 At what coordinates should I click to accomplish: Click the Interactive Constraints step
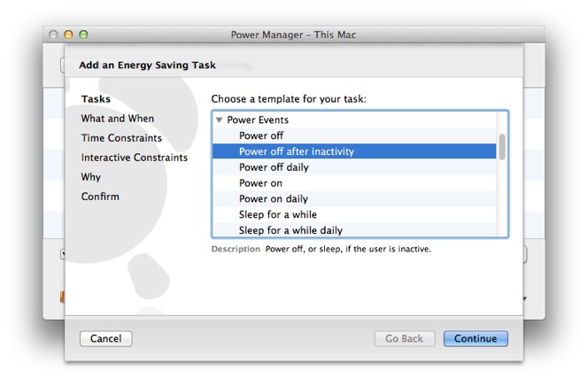click(x=135, y=158)
